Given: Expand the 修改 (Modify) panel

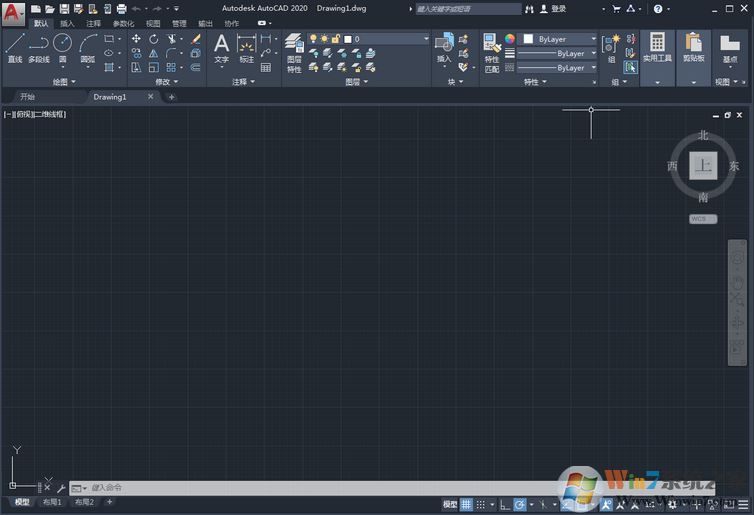Looking at the screenshot, I should coord(167,82).
